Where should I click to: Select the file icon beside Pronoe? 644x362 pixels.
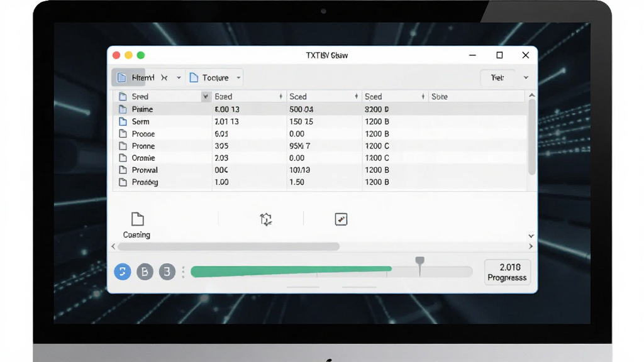[x=123, y=134]
